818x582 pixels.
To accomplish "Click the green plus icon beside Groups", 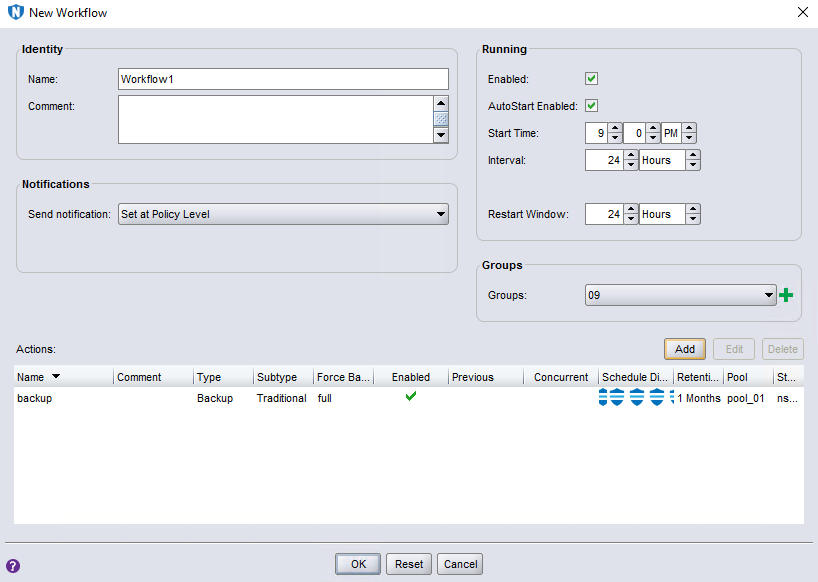I will click(786, 295).
